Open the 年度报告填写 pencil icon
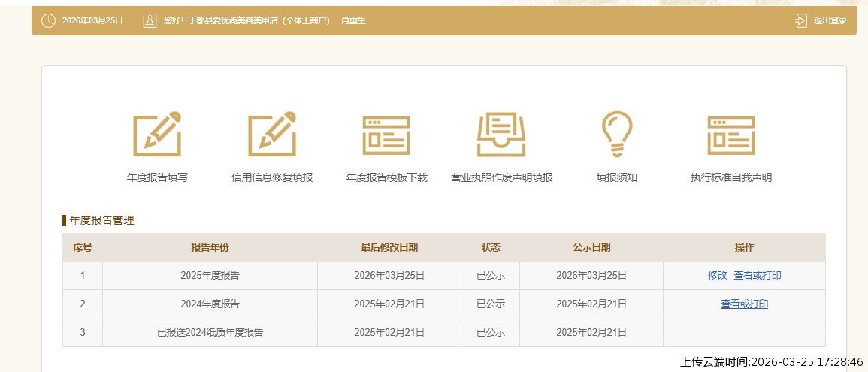This screenshot has height=372, width=868. [157, 134]
